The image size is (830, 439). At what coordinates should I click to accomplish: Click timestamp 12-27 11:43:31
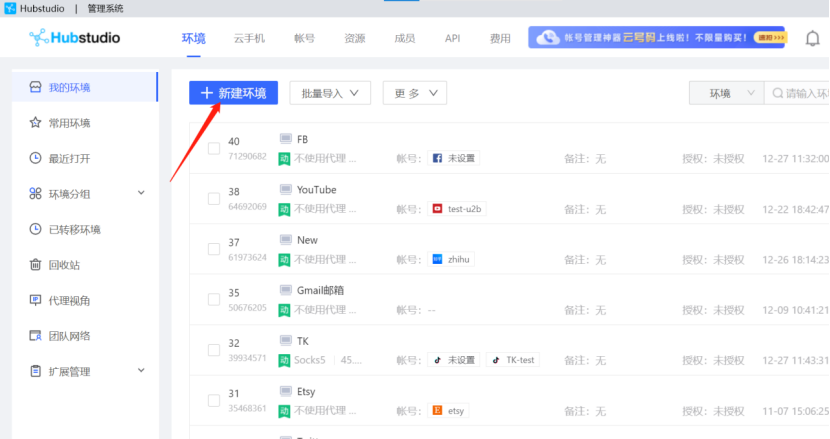(x=796, y=360)
